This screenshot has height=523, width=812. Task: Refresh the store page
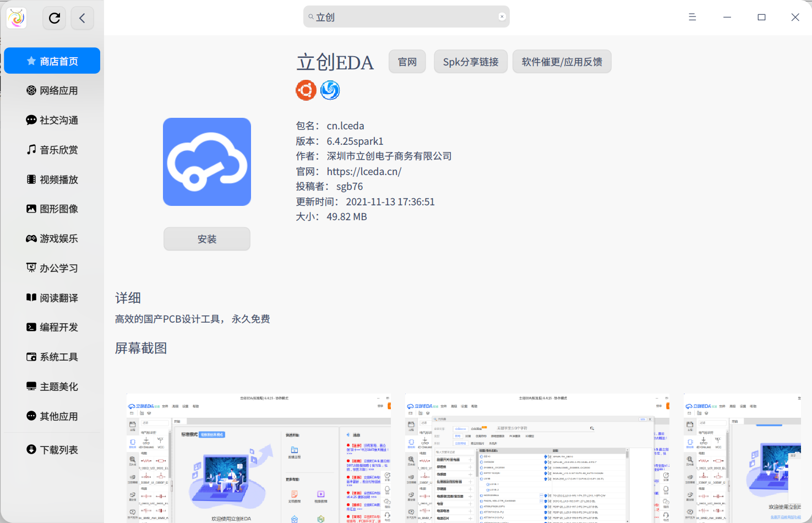[54, 18]
